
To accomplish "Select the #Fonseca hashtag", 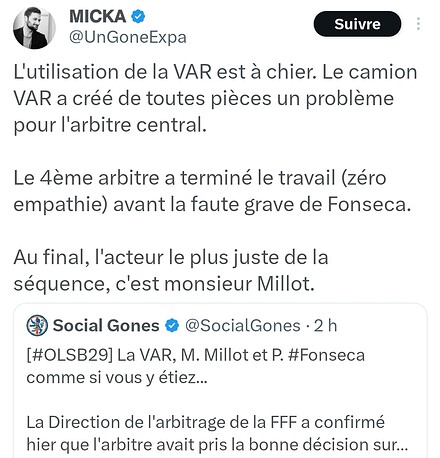I will 326,355.
